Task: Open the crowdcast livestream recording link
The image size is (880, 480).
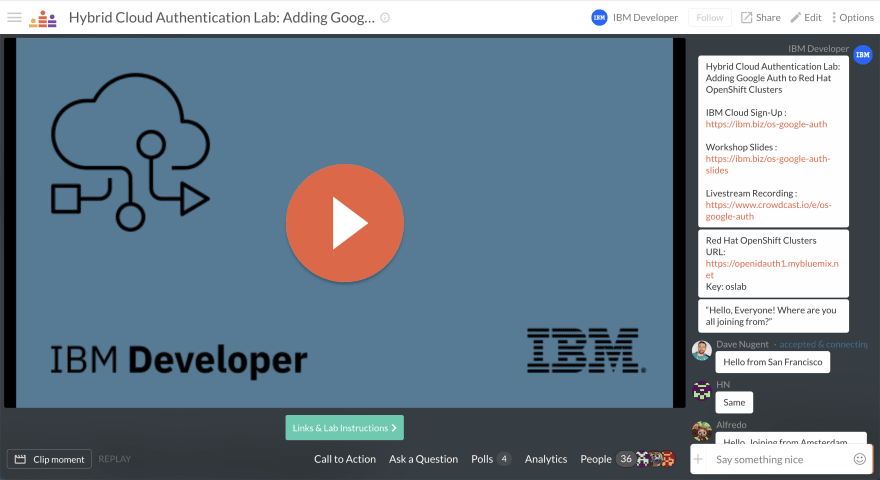Action: pos(768,211)
